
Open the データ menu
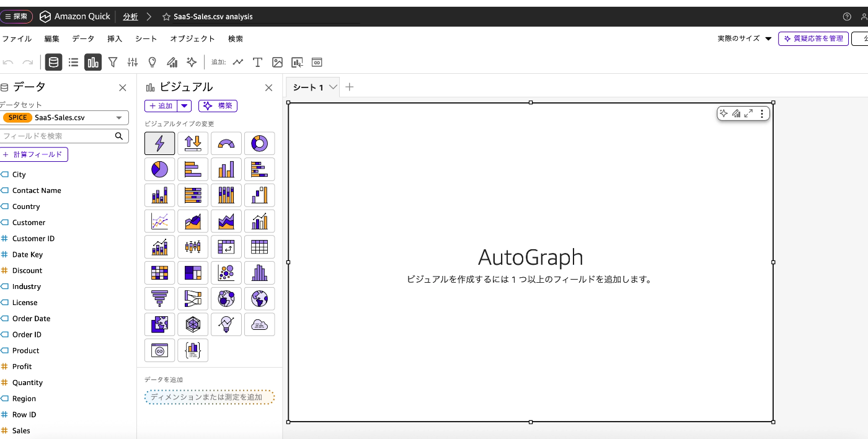tap(83, 38)
